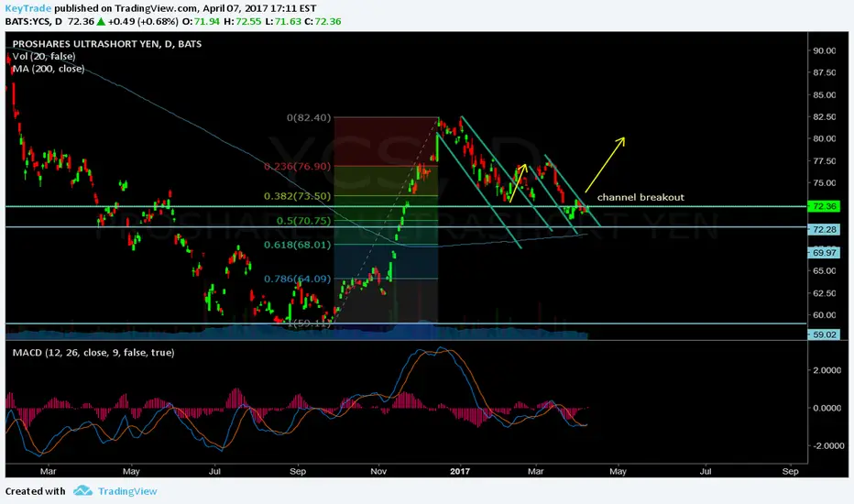This screenshot has height=504, width=854.
Task: Click the 59.02 price axis tag
Action: pyautogui.click(x=824, y=334)
